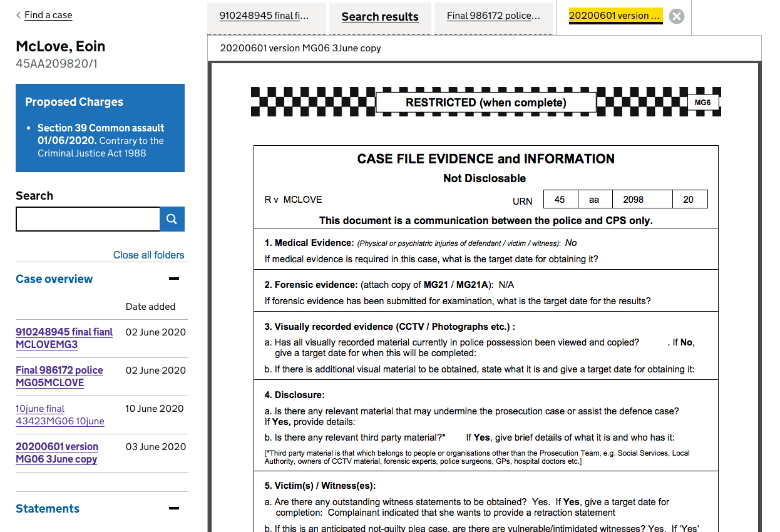Click the Proposed Charges blue panel
This screenshot has height=532, width=780.
coord(100,128)
